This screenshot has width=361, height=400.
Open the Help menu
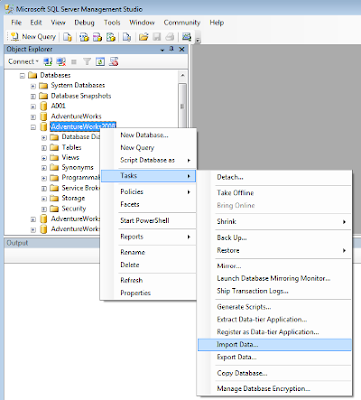(x=217, y=23)
